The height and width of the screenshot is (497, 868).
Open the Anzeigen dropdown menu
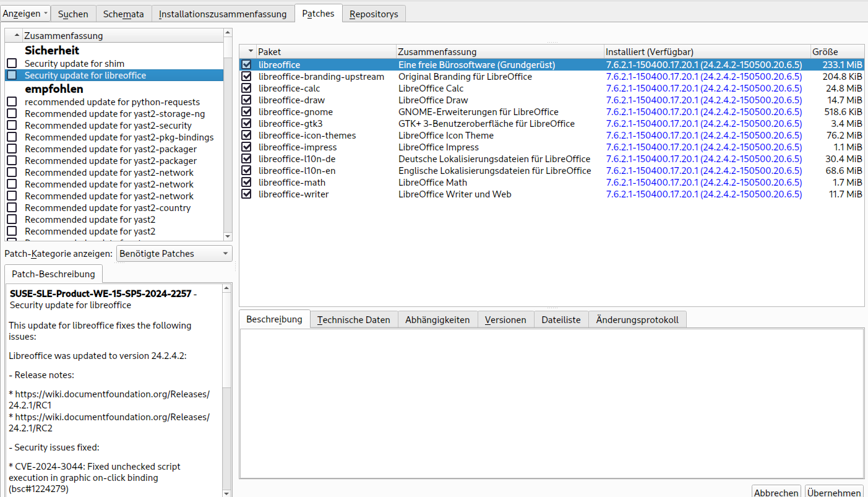coord(25,13)
